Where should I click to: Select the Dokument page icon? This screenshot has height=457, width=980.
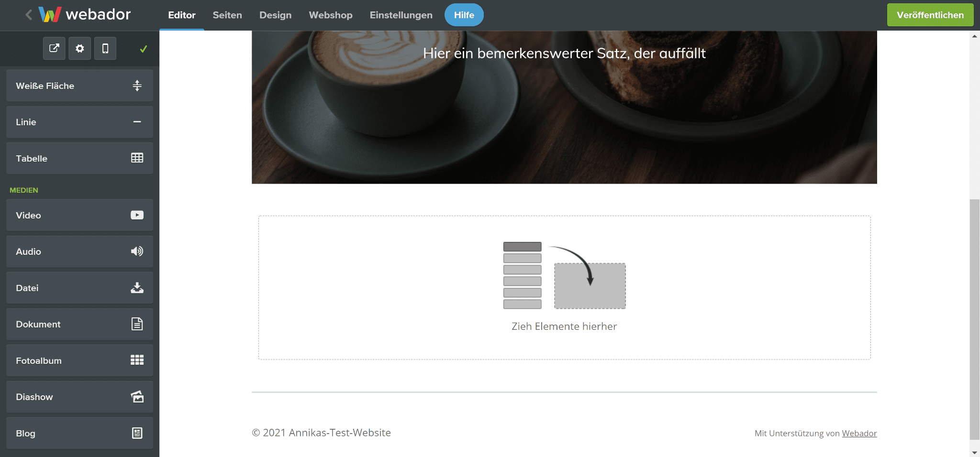pos(137,324)
